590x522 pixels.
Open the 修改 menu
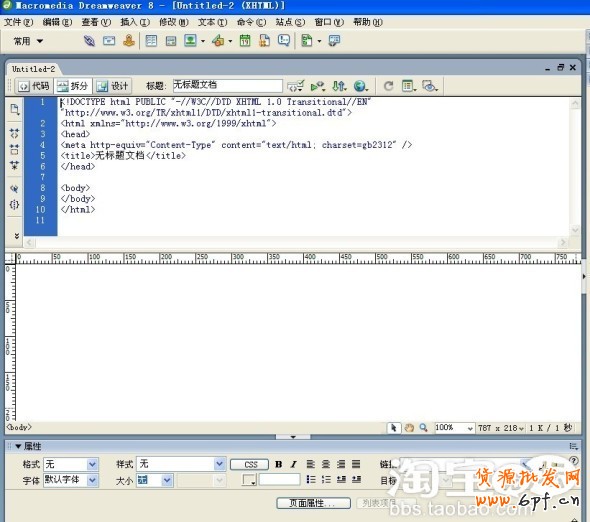coord(173,22)
